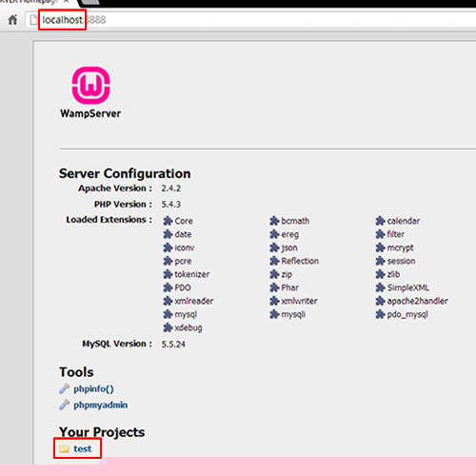476x476 pixels.
Task: Click the apache2handler extension name
Action: point(418,301)
